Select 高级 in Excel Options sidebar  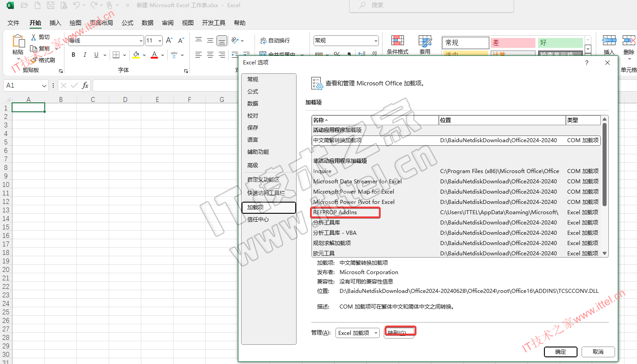(269, 165)
